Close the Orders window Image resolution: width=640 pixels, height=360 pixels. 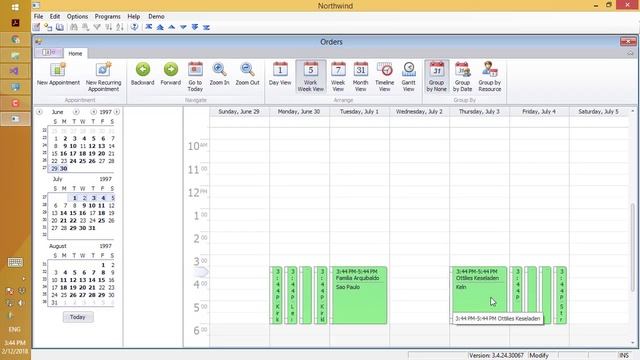click(628, 42)
